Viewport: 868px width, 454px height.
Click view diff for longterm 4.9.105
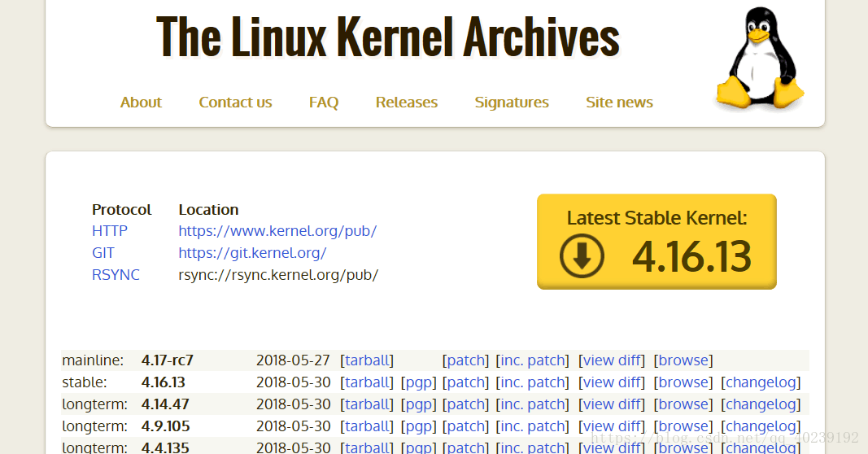pyautogui.click(x=612, y=426)
